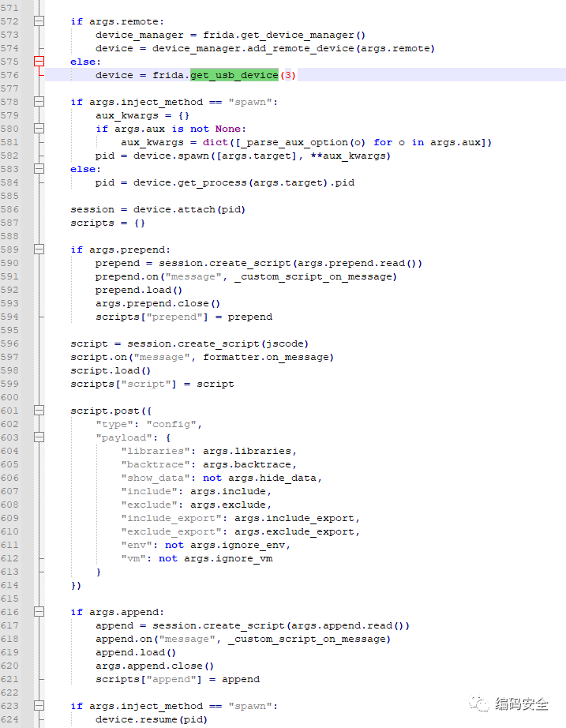Click the highlighted get_usb_device text
The height and width of the screenshot is (728, 566).
coord(234,75)
